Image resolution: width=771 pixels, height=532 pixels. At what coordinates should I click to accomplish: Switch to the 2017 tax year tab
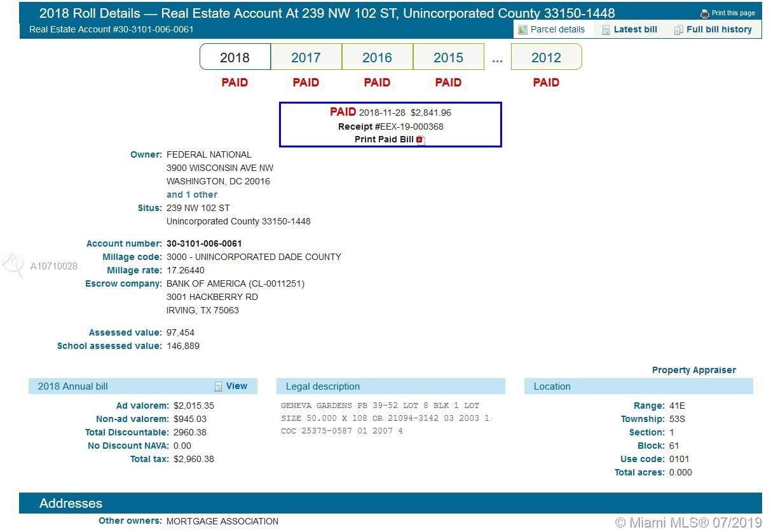point(306,57)
